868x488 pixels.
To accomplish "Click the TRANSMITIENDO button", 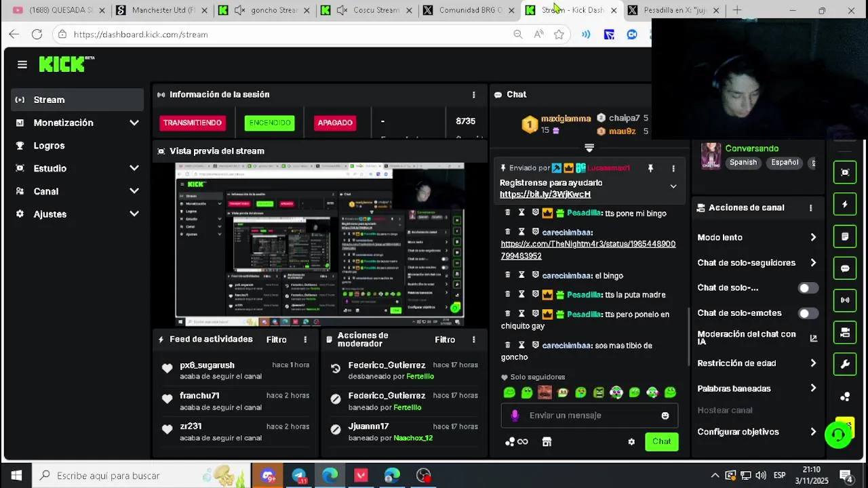I will (193, 123).
